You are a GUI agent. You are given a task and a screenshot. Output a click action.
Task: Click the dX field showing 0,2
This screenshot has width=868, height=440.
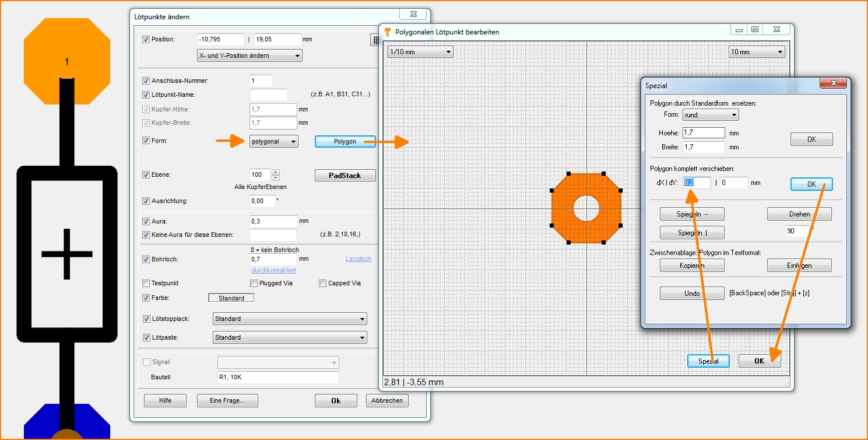click(x=697, y=183)
